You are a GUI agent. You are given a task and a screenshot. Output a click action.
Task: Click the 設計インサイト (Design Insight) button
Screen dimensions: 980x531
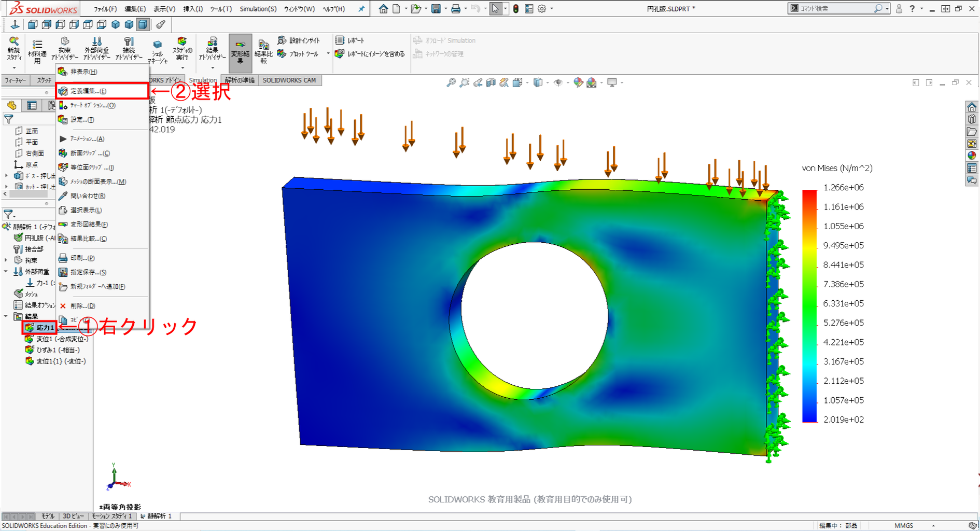(299, 40)
